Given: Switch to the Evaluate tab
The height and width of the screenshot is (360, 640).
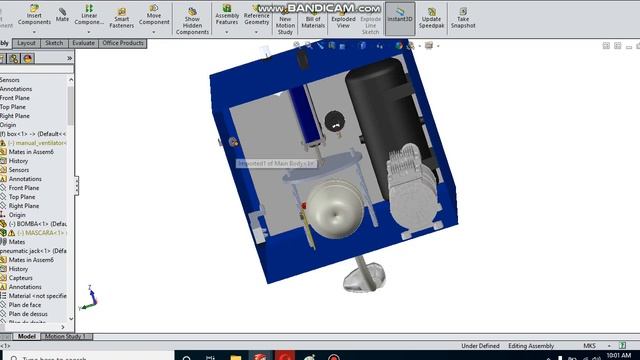Looking at the screenshot, I should [x=83, y=43].
